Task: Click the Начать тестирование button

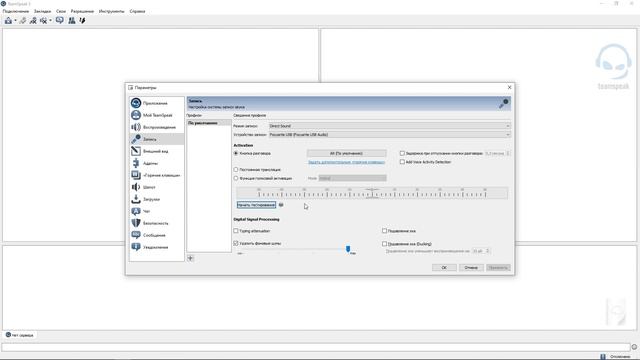Action: coord(256,205)
